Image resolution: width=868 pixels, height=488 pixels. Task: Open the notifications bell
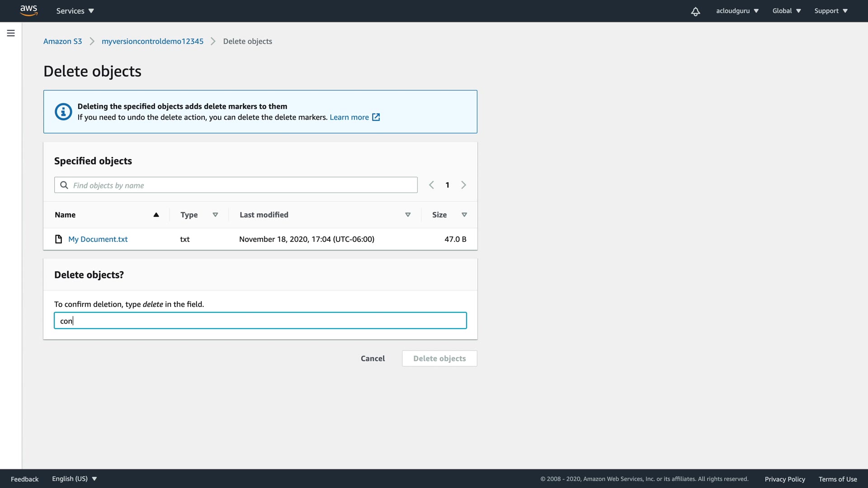point(695,11)
